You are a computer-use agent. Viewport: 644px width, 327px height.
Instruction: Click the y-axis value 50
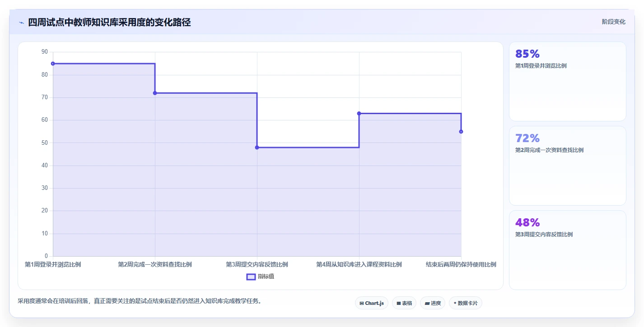(x=44, y=143)
